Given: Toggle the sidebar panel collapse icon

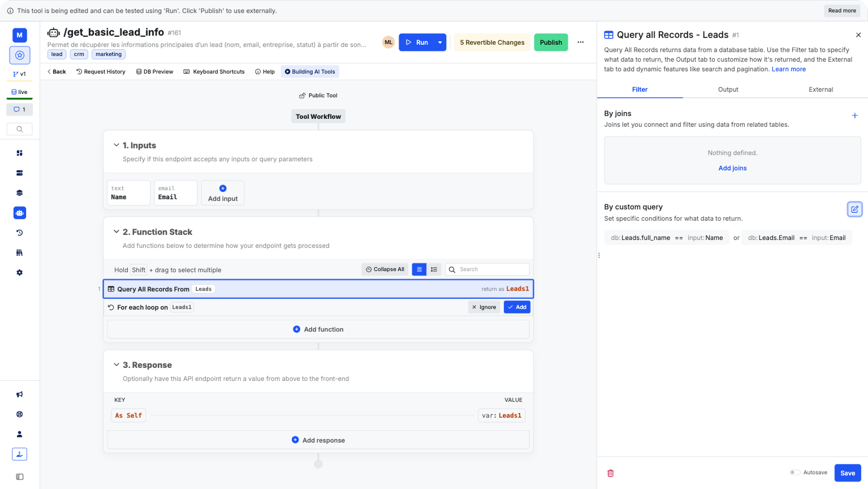Looking at the screenshot, I should [x=20, y=477].
